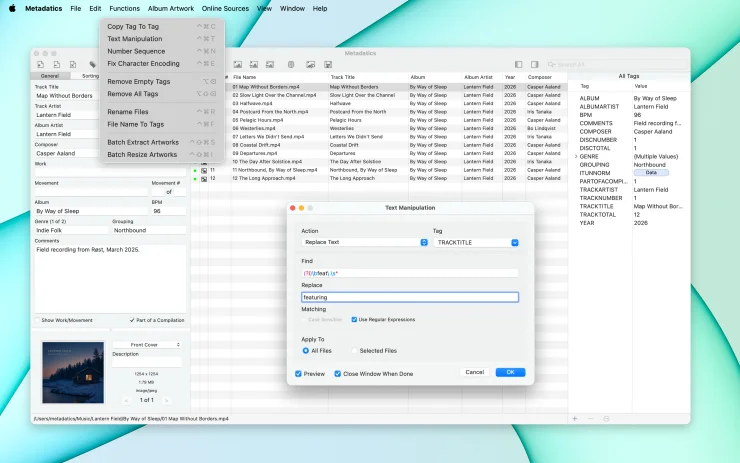Click the globe online sources toolbar icon

[x=291, y=64]
